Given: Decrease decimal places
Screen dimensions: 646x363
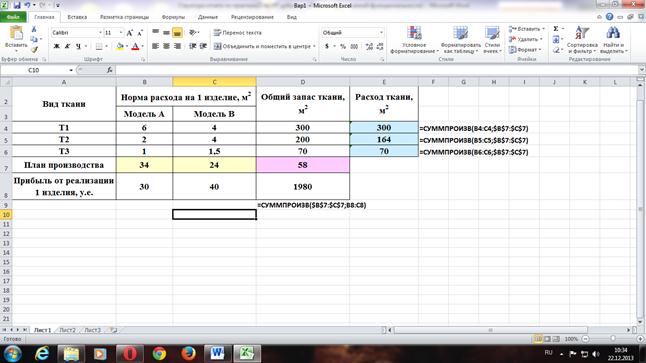Looking at the screenshot, I should pyautogui.click(x=380, y=46).
